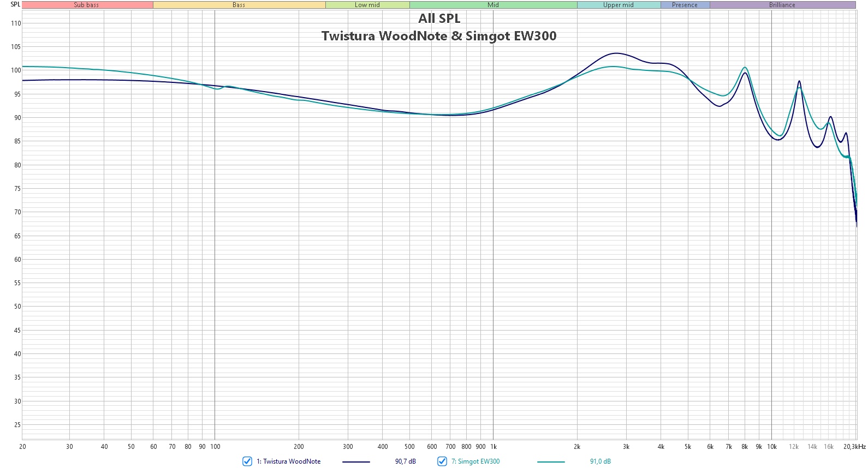
Task: Click the 25 SPL axis value
Action: (17, 425)
